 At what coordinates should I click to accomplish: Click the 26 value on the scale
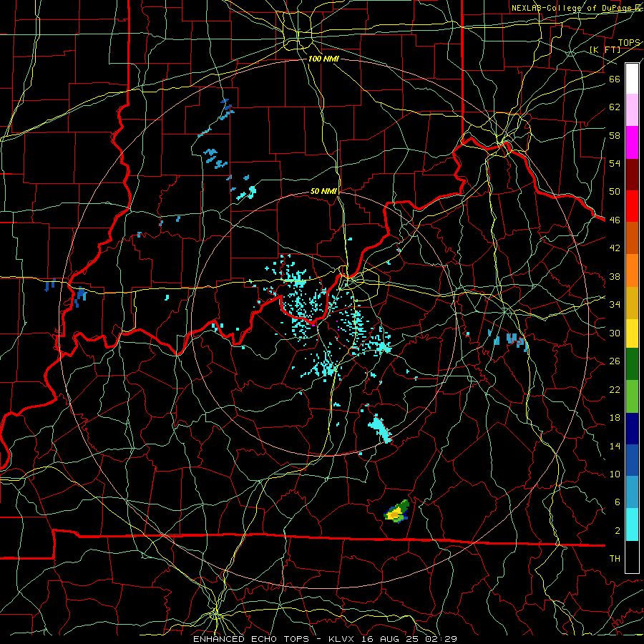click(615, 361)
